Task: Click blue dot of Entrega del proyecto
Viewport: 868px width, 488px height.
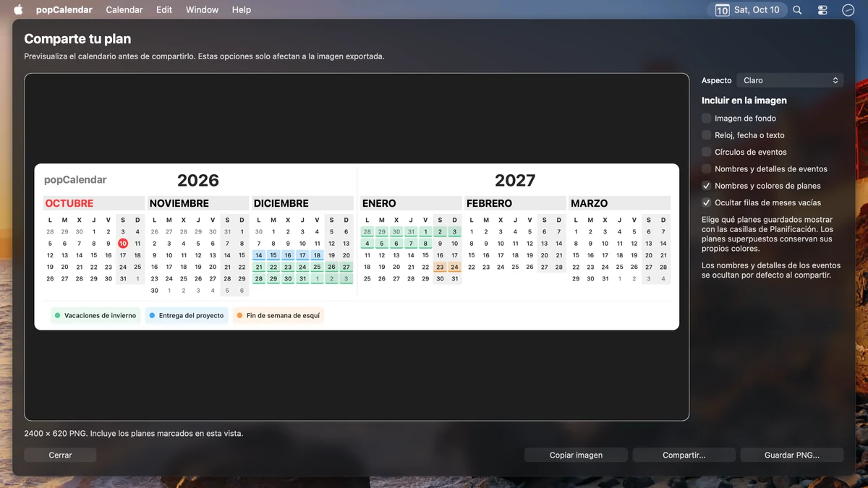Action: pos(152,315)
